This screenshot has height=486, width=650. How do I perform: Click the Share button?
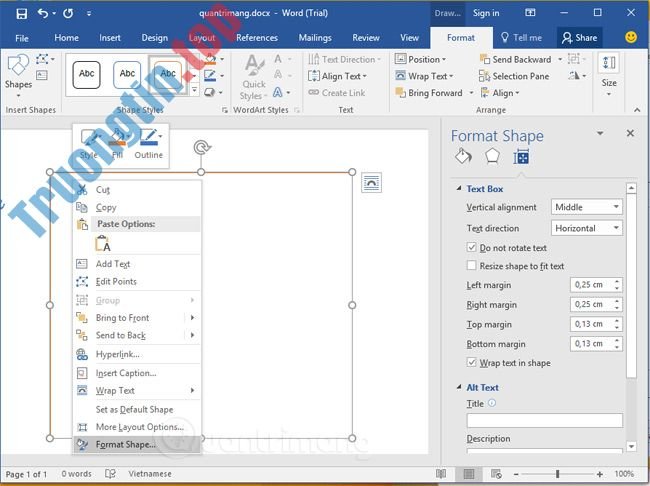click(580, 38)
